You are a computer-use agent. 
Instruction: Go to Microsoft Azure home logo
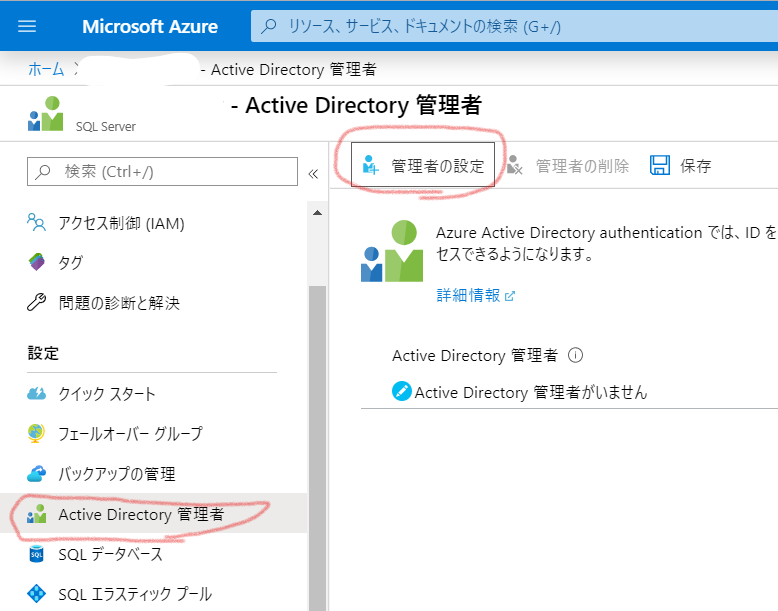[x=149, y=26]
